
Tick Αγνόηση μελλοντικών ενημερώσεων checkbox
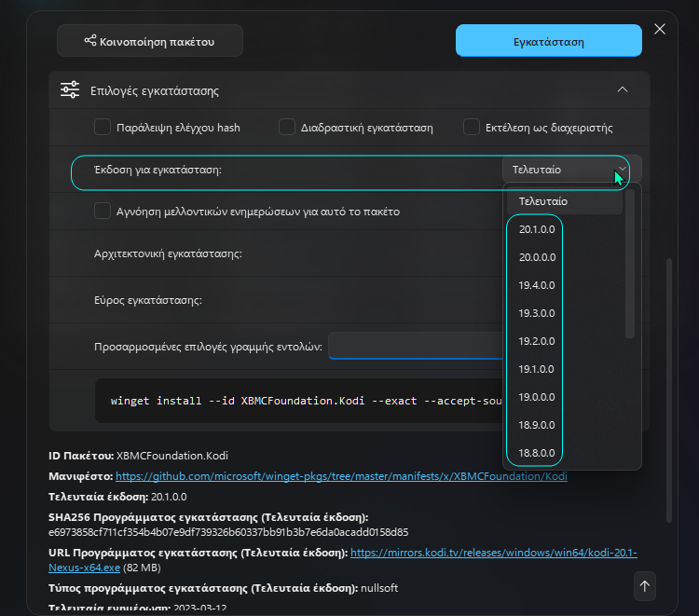click(103, 211)
